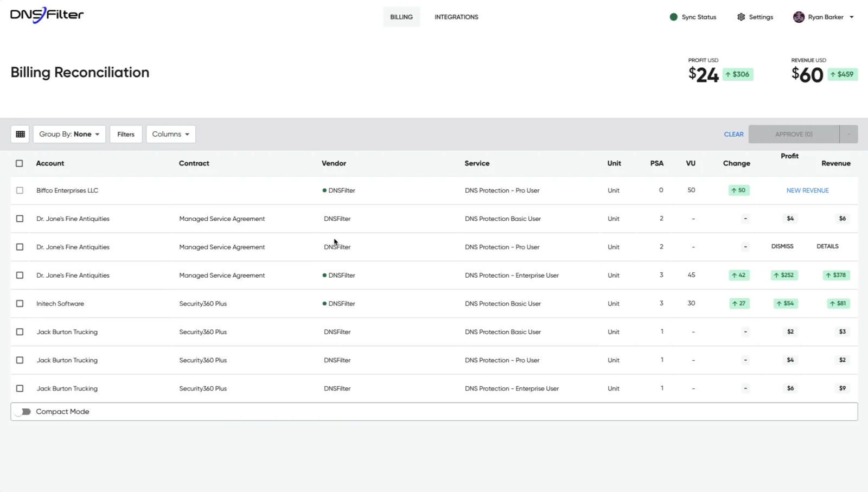Open the Columns dropdown
868x492 pixels.
[x=171, y=134]
